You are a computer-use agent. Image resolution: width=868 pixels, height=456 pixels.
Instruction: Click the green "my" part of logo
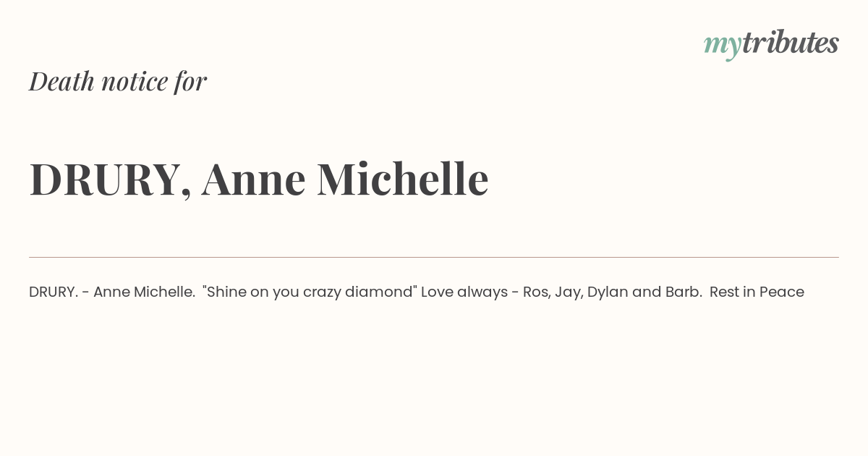tap(722, 46)
